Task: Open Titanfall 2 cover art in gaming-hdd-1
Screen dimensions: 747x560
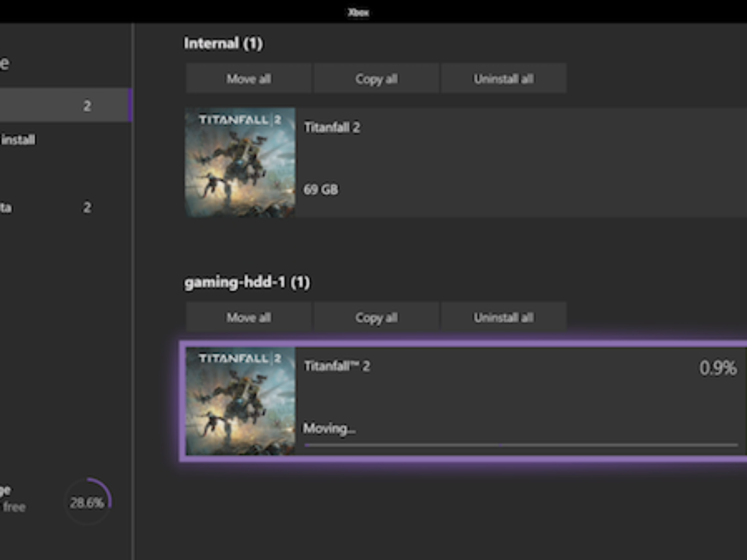Action: [x=240, y=401]
